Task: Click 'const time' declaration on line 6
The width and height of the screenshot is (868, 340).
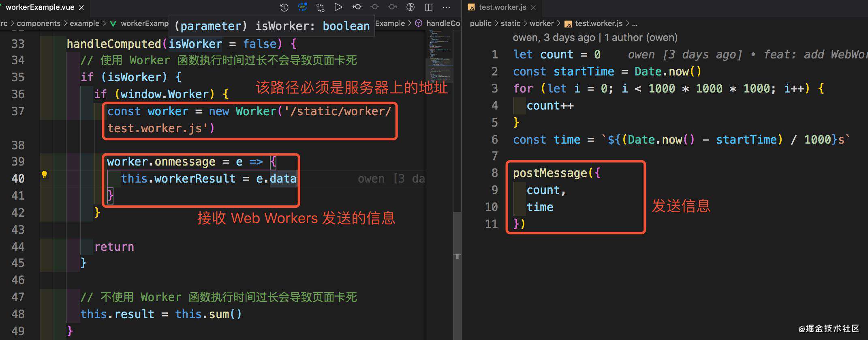Action: coord(547,140)
